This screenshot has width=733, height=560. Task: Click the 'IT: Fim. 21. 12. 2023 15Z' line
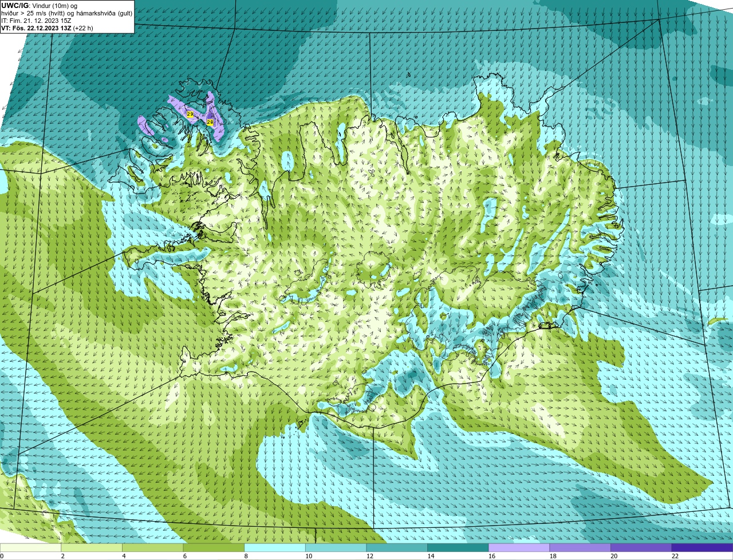pyautogui.click(x=35, y=20)
